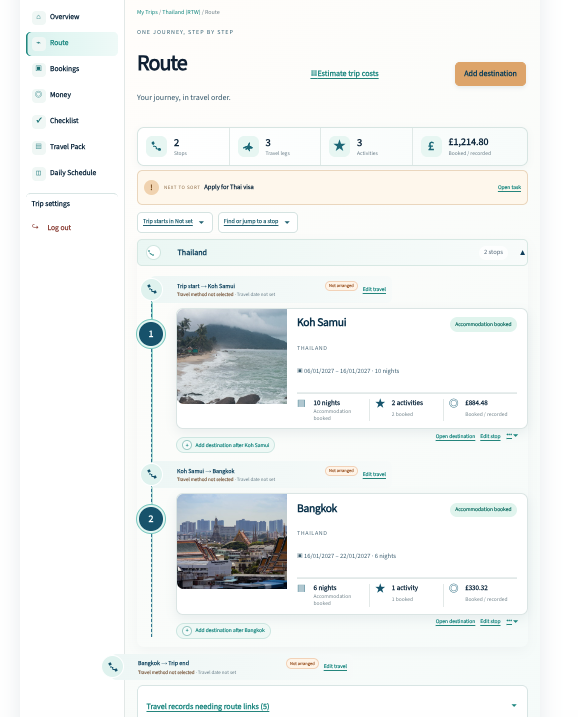Click the Thailand section route icon
Viewport: 578px width, 717px height.
pyautogui.click(x=153, y=252)
